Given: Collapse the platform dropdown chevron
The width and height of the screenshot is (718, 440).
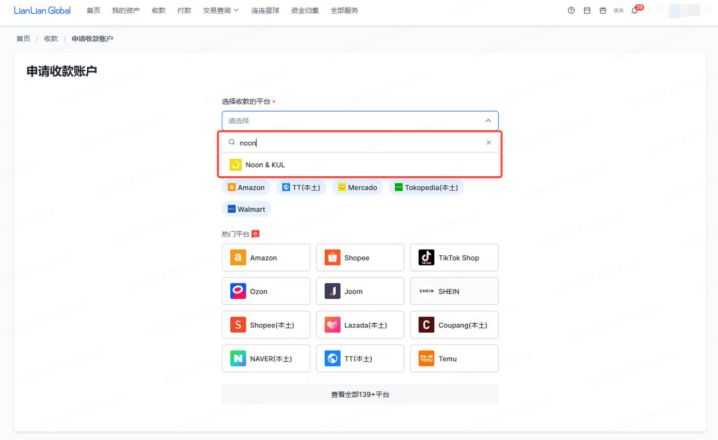Looking at the screenshot, I should (x=488, y=121).
